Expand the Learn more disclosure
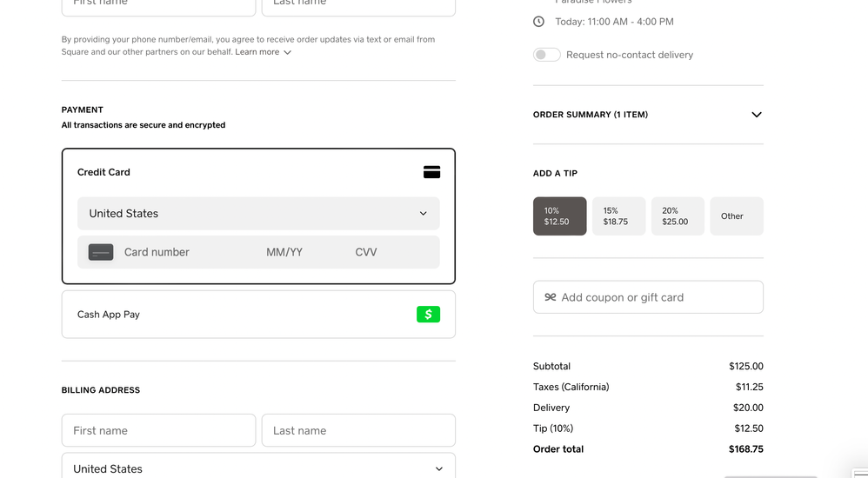 tap(263, 52)
